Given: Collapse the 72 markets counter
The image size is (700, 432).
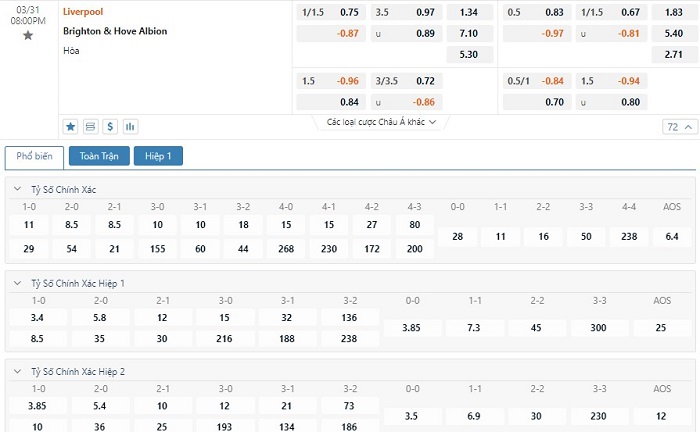Looking at the screenshot, I should pyautogui.click(x=679, y=127).
